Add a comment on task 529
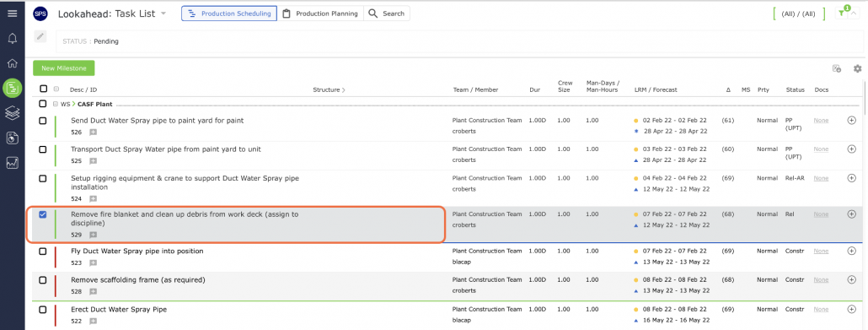This screenshot has height=330, width=868. [93, 235]
